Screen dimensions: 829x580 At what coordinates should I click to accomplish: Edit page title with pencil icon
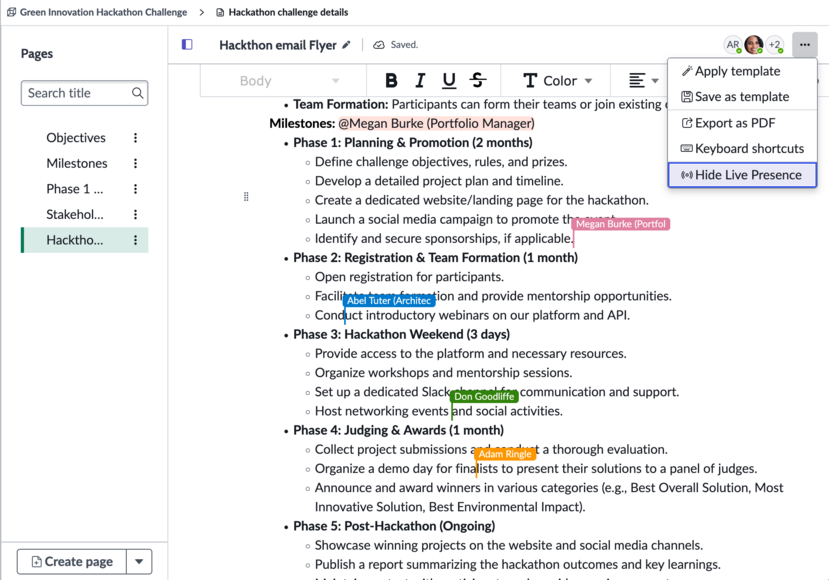(346, 45)
